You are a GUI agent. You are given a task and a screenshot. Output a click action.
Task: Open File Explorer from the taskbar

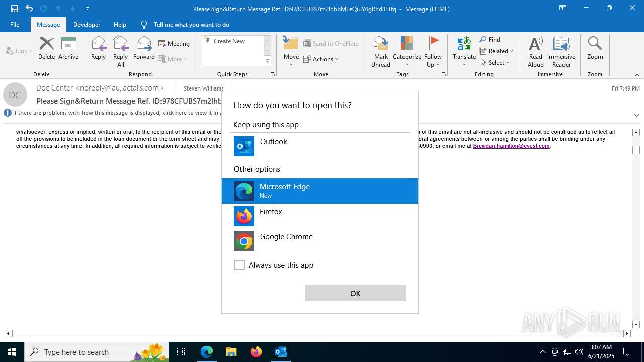pos(231,352)
